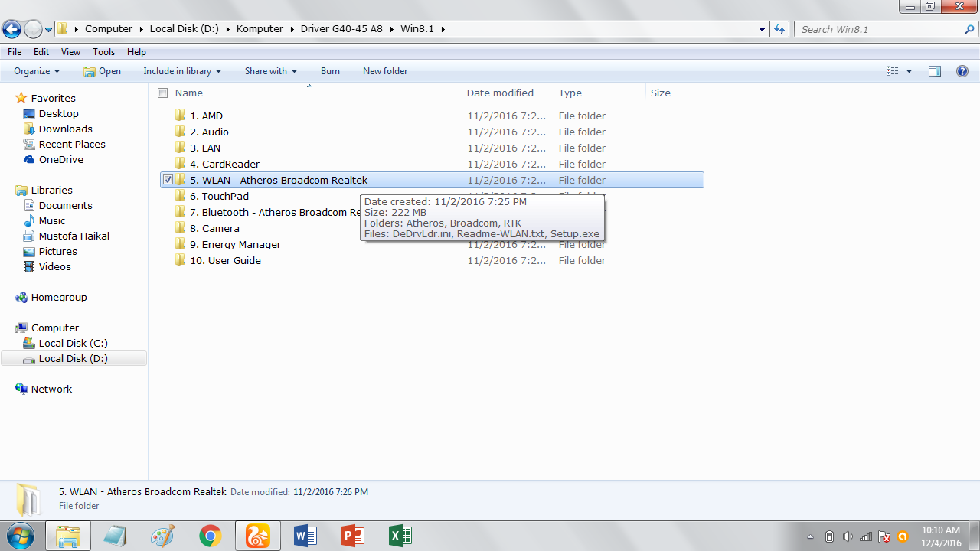The width and height of the screenshot is (980, 551).
Task: Open the view options dropdown arrow
Action: coord(910,71)
